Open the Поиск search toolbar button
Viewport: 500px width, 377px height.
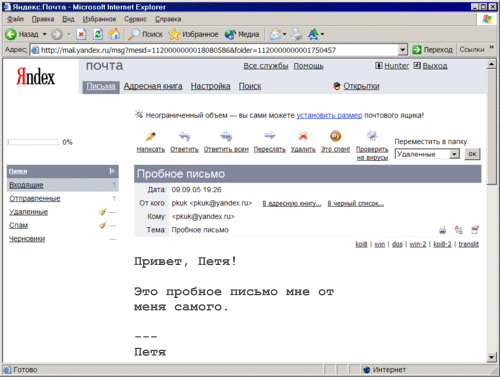tap(146, 34)
